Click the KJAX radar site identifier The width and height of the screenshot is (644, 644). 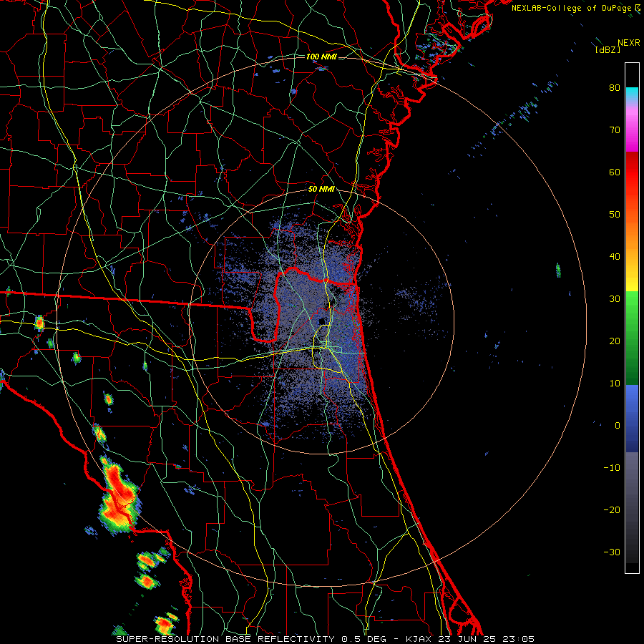click(x=418, y=639)
